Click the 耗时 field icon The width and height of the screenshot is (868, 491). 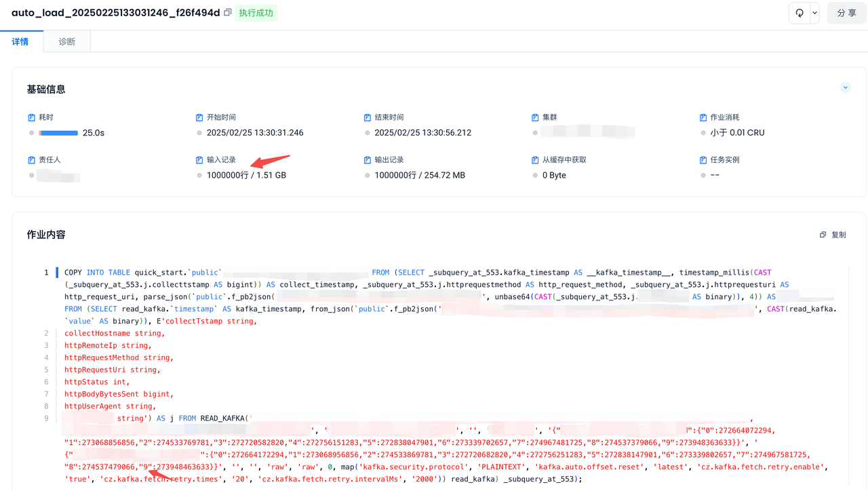31,117
